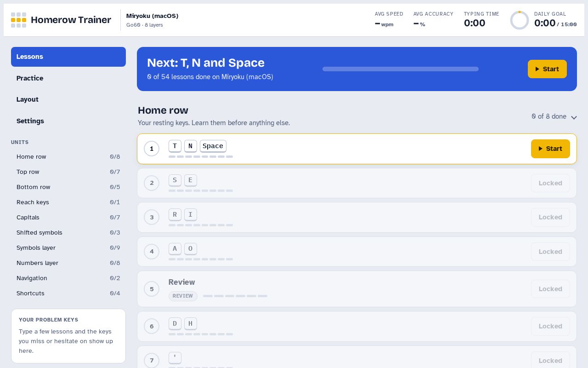Image resolution: width=588 pixels, height=368 pixels.
Task: Click lesson number 5 circle
Action: click(x=152, y=289)
